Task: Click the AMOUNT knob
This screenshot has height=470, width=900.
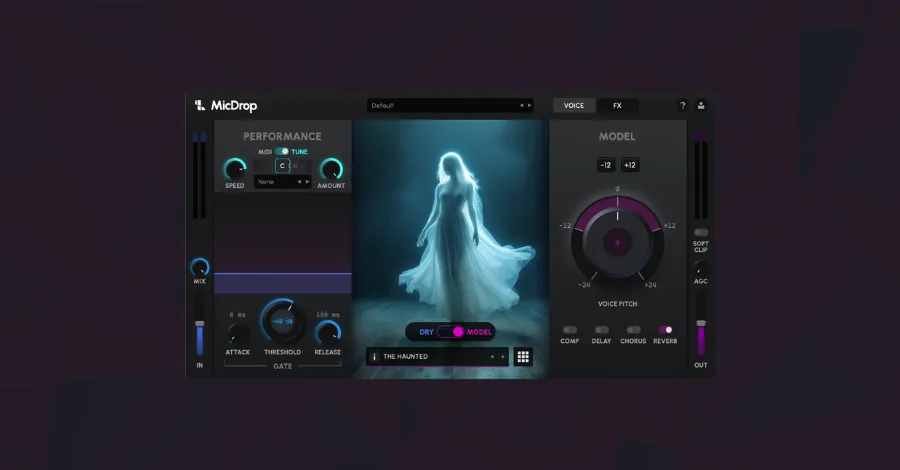Action: 331,169
